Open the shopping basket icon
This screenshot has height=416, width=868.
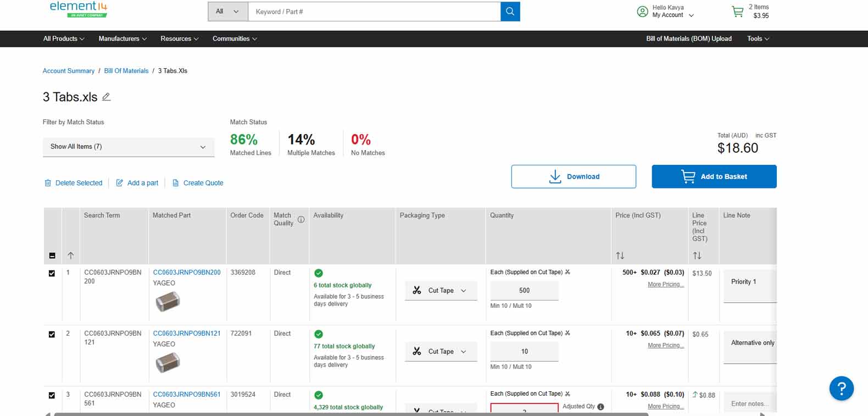pos(737,12)
